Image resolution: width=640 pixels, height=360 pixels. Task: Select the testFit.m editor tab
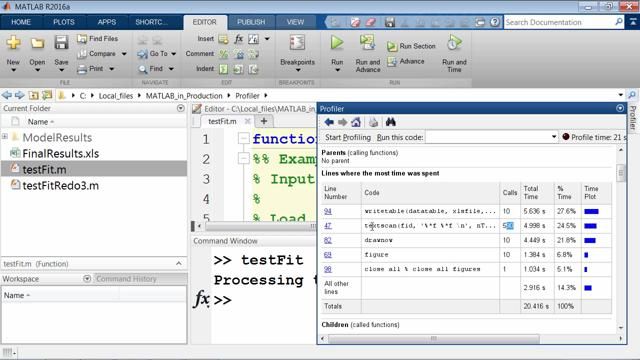coord(222,121)
